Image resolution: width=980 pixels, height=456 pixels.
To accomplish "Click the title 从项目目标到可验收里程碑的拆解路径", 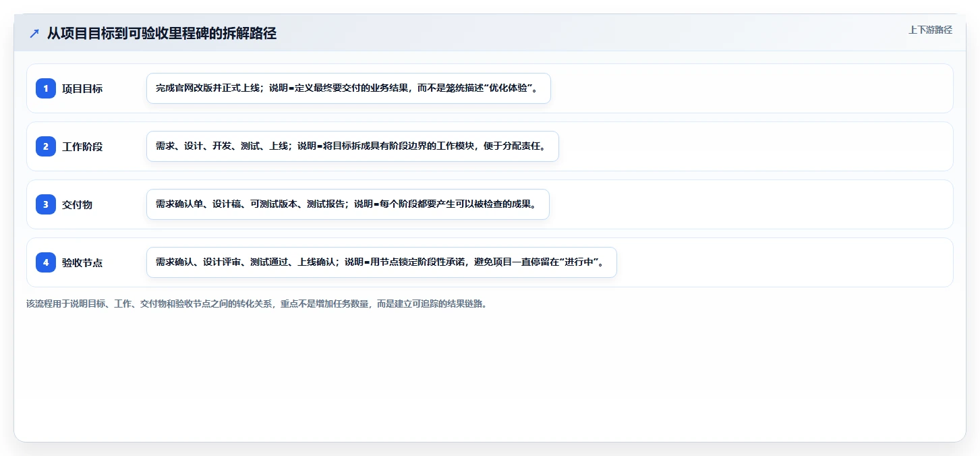I will click(162, 34).
